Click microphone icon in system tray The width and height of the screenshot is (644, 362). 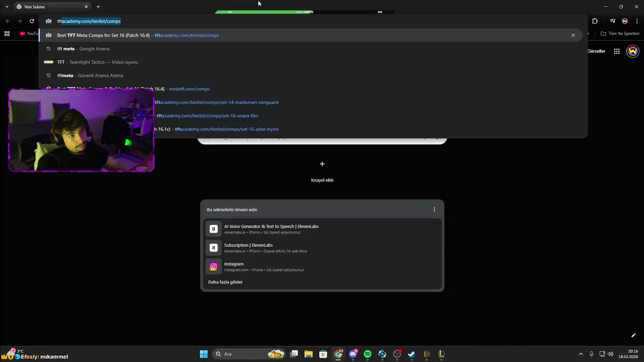click(x=592, y=354)
